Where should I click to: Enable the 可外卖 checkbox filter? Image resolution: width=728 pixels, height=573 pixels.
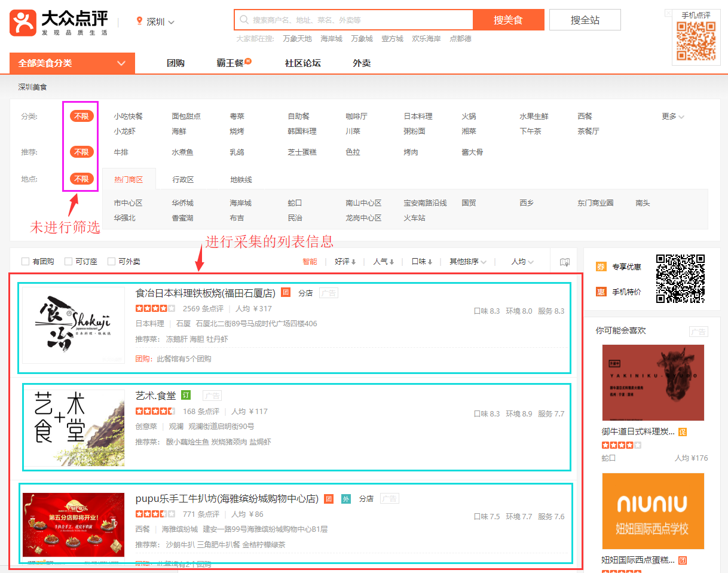tap(111, 261)
